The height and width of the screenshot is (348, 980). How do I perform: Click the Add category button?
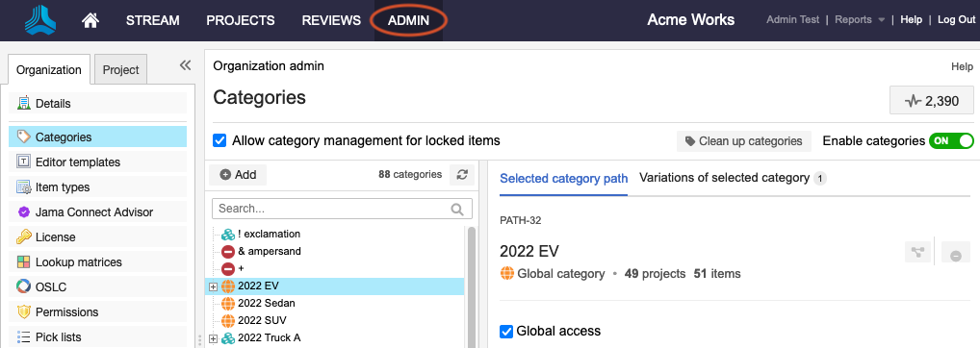[238, 175]
